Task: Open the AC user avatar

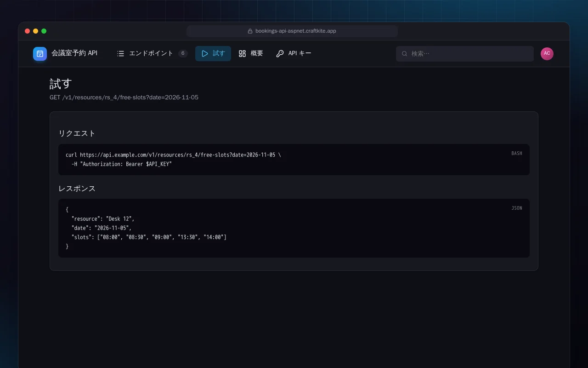Action: pyautogui.click(x=547, y=53)
